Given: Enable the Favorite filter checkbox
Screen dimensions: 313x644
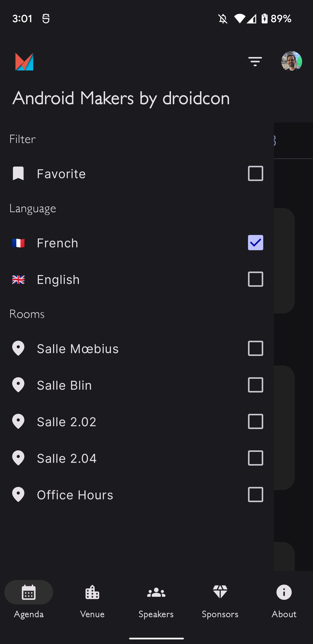Looking at the screenshot, I should click(x=255, y=173).
